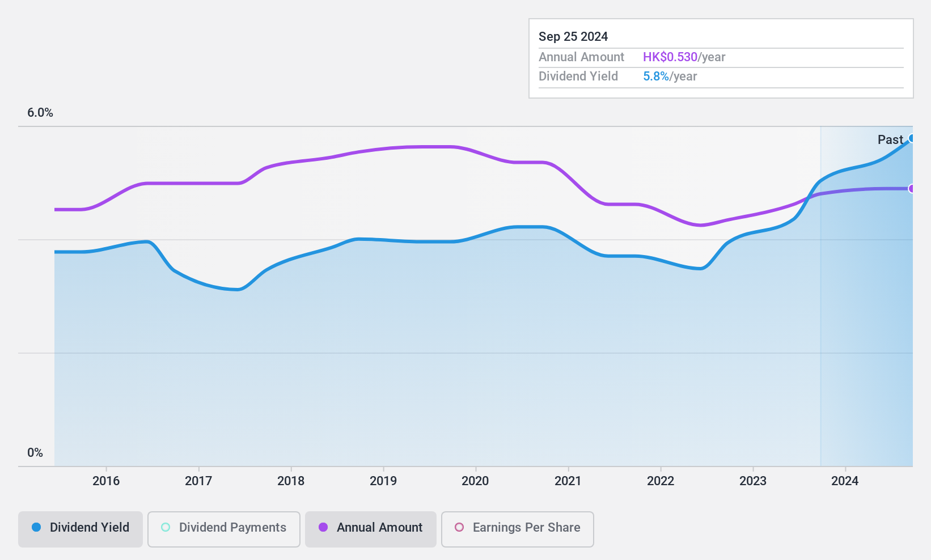
Task: Select the 2016 x-axis label
Action: tap(106, 481)
